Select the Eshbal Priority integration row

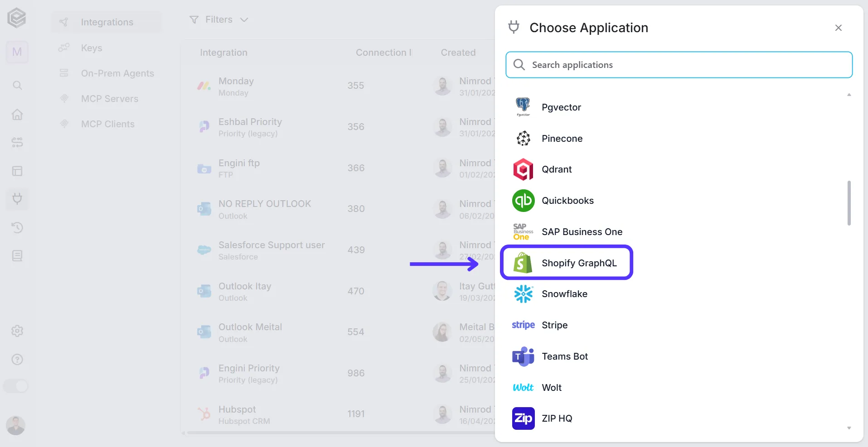[338, 127]
